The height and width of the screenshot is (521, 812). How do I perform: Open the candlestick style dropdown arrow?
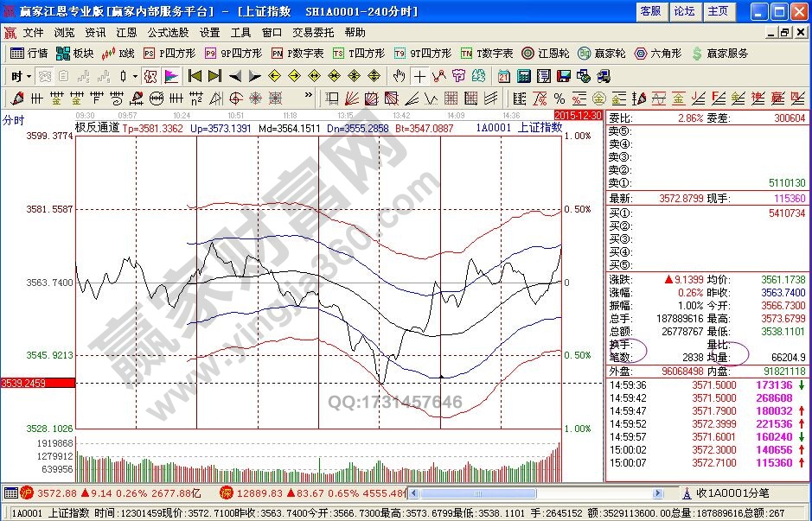click(135, 76)
